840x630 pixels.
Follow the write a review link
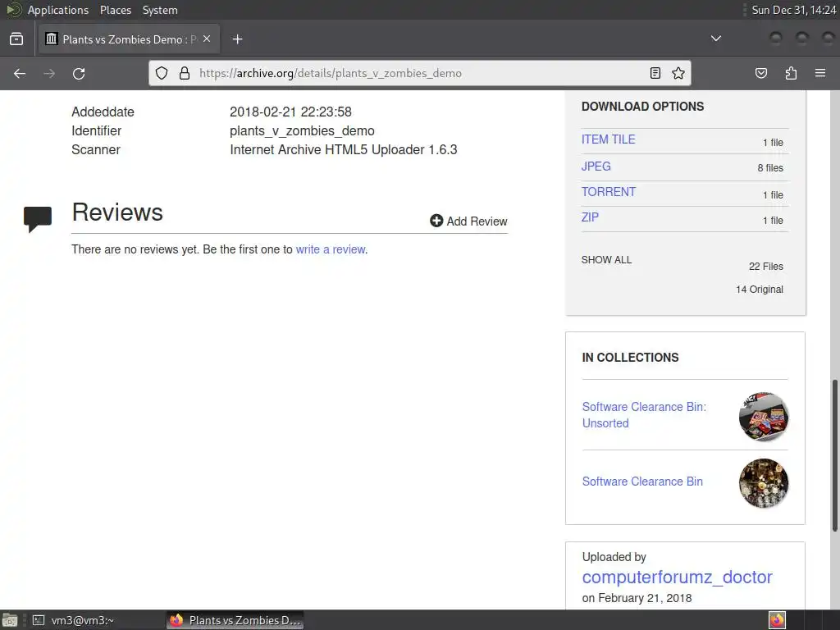click(x=331, y=249)
